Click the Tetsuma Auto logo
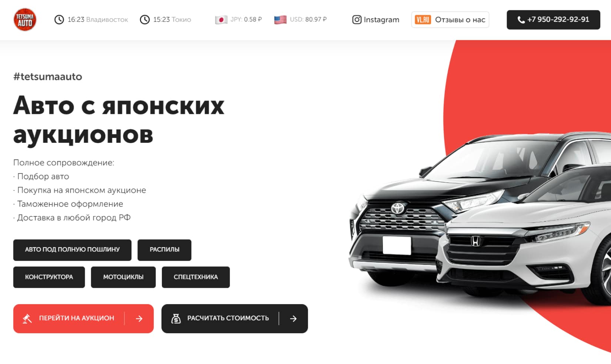This screenshot has width=611, height=364. [x=25, y=20]
